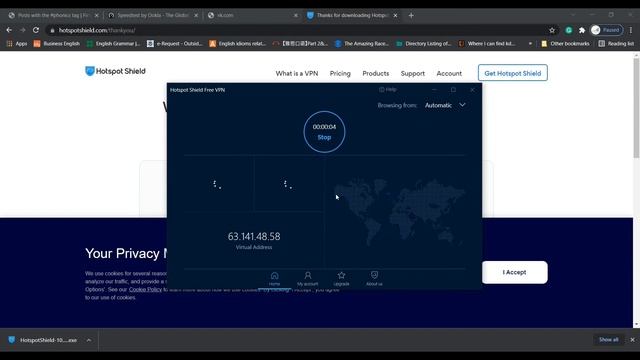
Task: Open the Reading list
Action: [616, 44]
